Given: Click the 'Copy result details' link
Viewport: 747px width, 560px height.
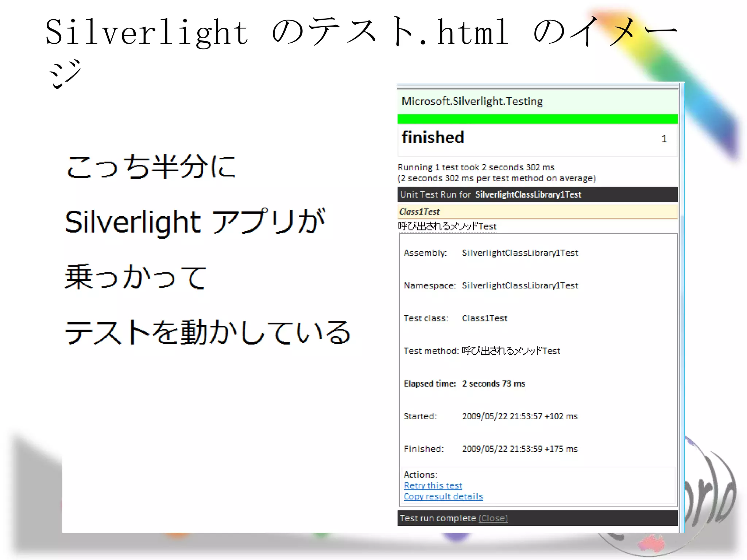Looking at the screenshot, I should [443, 497].
